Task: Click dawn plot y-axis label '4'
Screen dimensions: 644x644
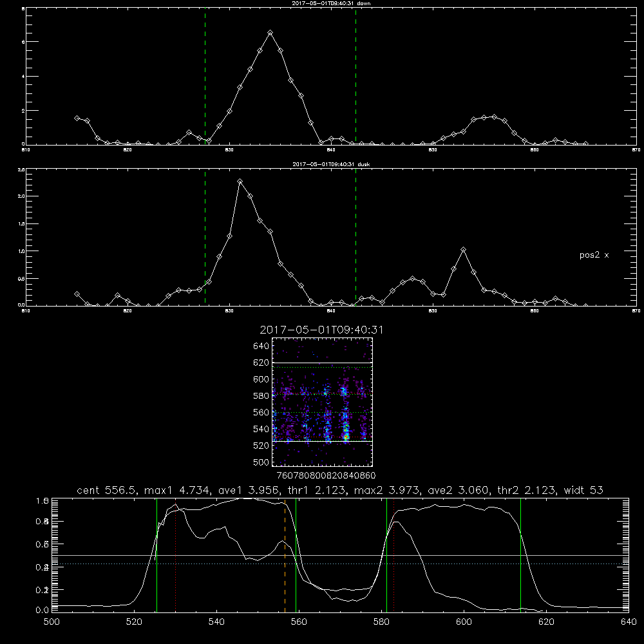Action: pos(23,77)
